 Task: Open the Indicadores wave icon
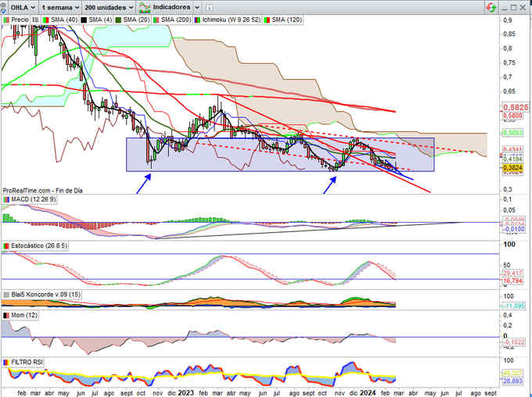click(142, 6)
